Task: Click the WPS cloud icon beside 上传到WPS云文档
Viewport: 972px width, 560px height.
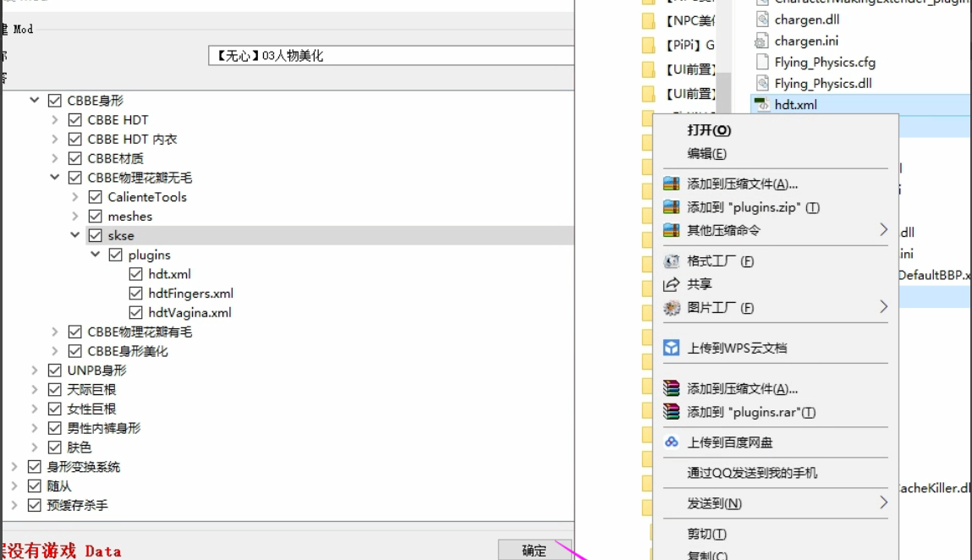Action: [x=672, y=348]
